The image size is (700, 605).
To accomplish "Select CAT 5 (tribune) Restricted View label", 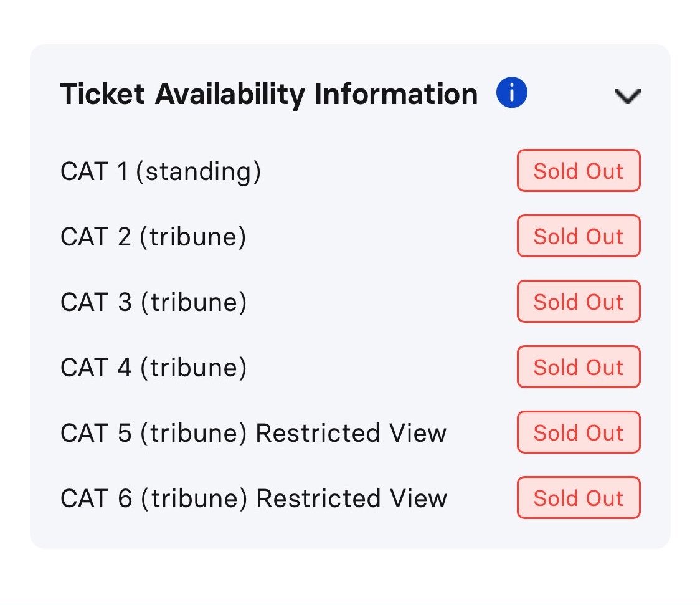I will click(253, 433).
